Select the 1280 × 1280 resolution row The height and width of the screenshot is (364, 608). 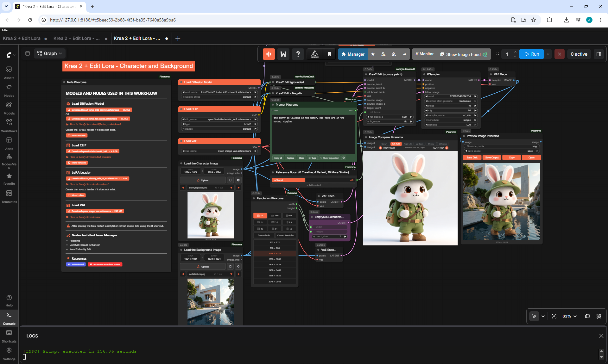coord(275,259)
